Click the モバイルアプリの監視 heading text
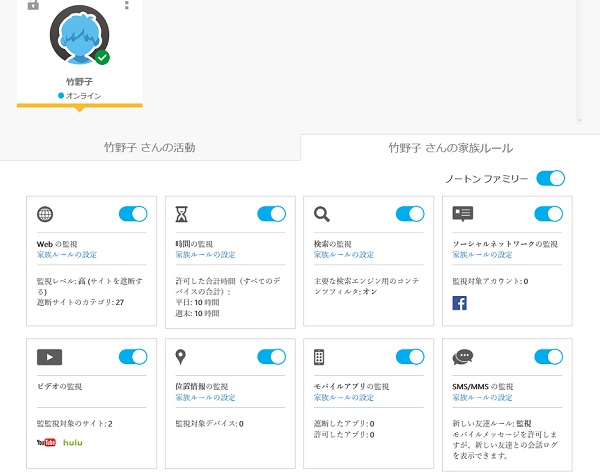Screen dimensions: 600x474 351,387
